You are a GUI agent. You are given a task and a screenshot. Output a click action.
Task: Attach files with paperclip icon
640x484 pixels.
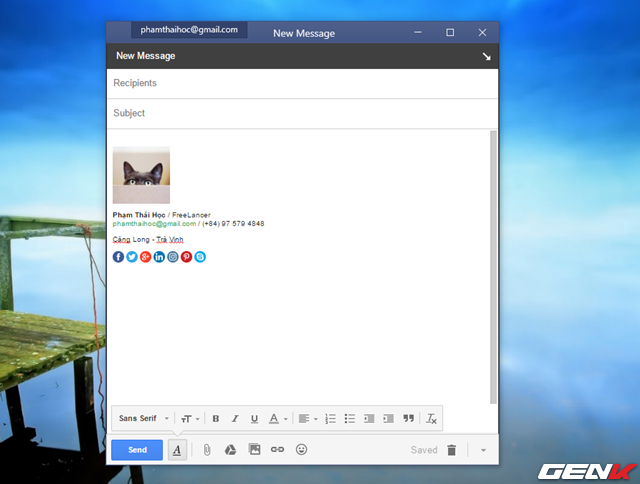207,450
